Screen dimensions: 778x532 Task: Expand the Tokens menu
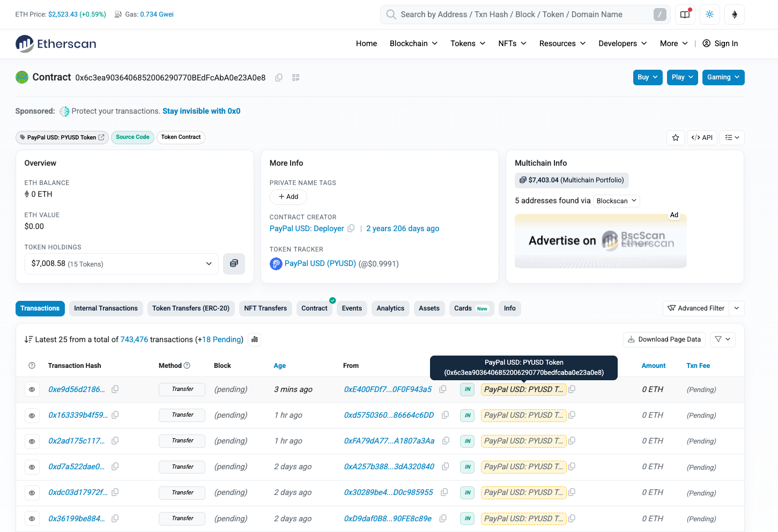click(x=468, y=43)
